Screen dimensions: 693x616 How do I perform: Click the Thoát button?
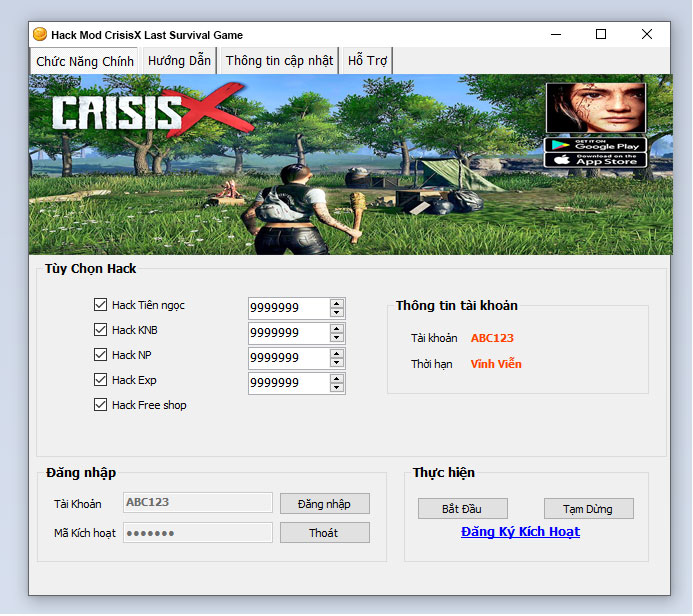point(324,533)
